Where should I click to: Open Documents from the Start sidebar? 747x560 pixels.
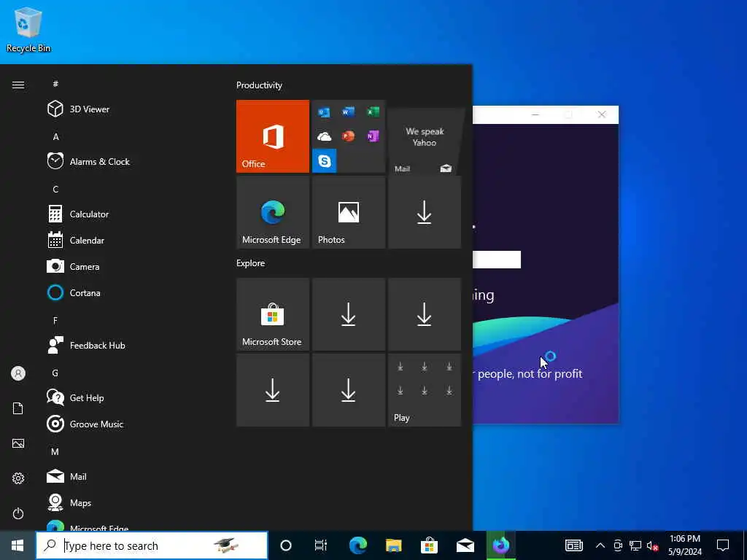click(18, 408)
